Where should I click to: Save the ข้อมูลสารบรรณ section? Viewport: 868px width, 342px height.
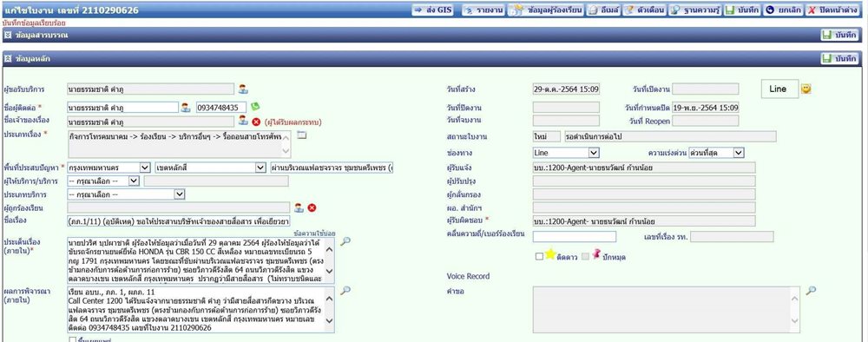point(839,35)
